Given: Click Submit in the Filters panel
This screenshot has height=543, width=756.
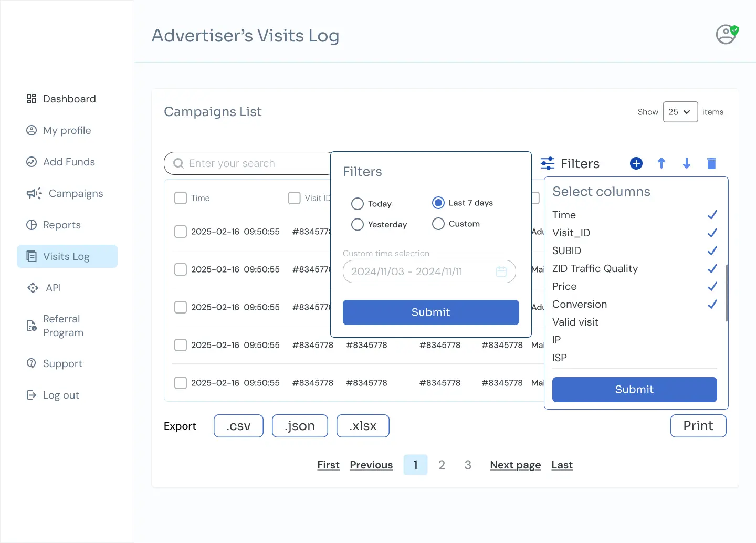Looking at the screenshot, I should 430,312.
